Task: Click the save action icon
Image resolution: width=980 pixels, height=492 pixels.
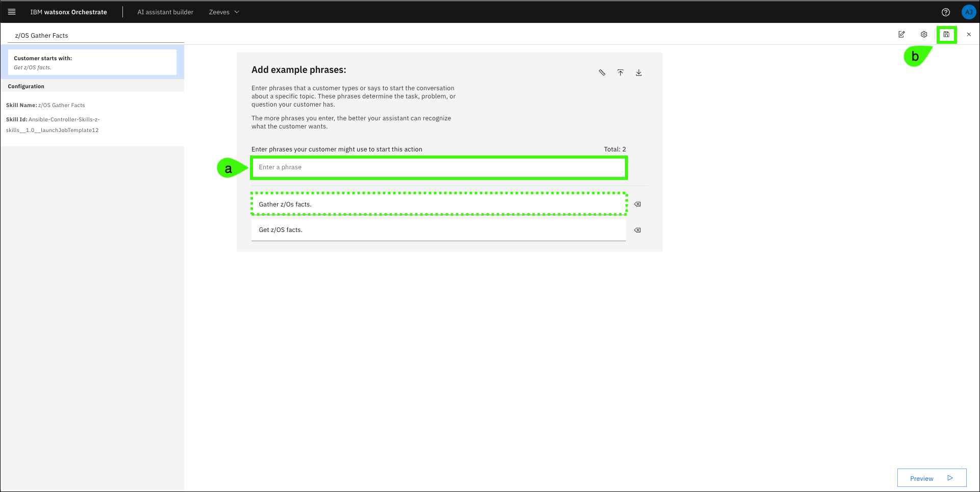Action: click(946, 35)
